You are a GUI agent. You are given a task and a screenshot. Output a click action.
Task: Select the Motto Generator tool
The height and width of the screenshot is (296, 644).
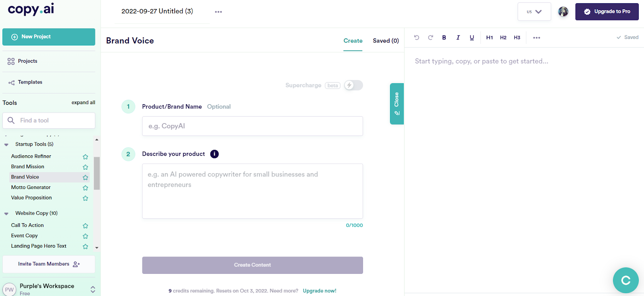point(31,187)
